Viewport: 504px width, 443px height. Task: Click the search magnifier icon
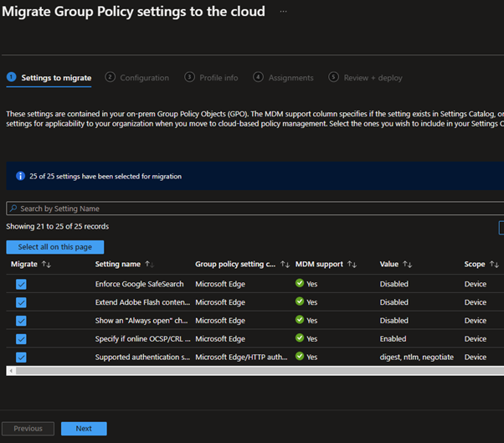tap(13, 209)
